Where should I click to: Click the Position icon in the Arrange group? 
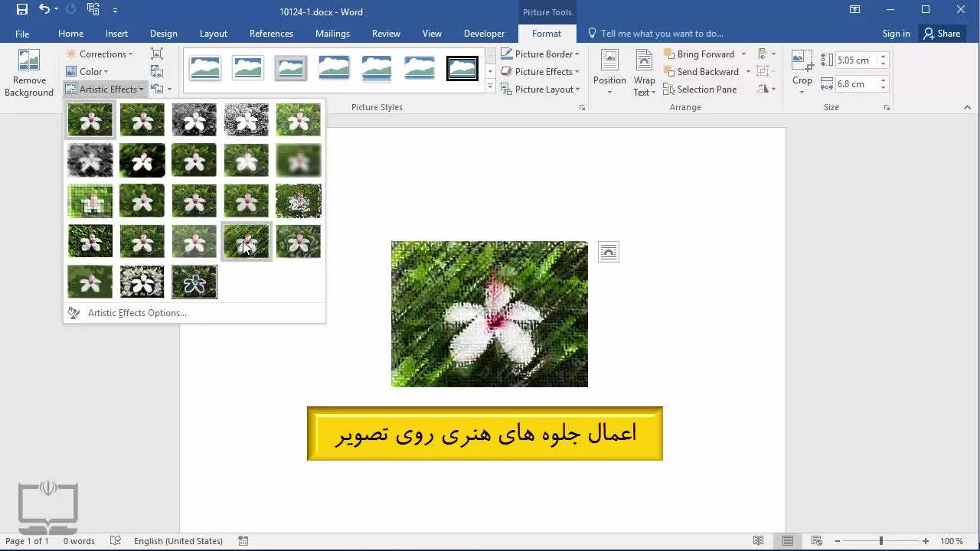609,61
